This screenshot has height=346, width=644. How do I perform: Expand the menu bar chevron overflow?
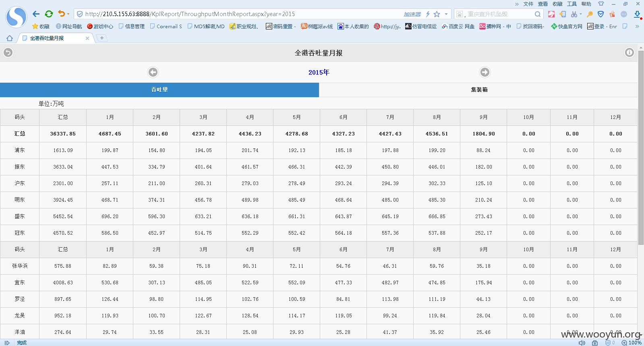[x=517, y=4]
